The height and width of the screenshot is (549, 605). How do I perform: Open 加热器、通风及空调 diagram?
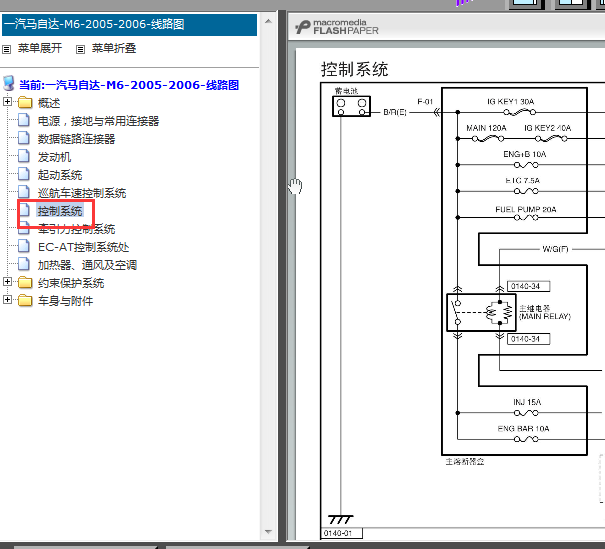[87, 265]
